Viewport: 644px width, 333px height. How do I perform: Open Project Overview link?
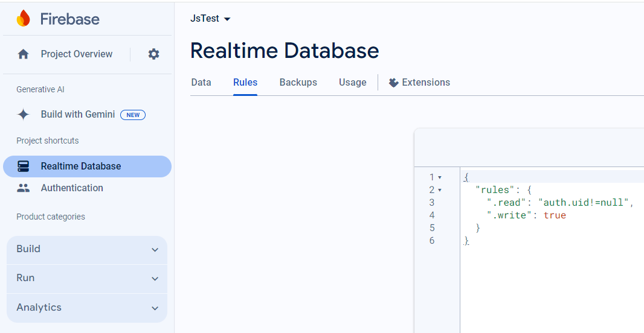click(77, 54)
